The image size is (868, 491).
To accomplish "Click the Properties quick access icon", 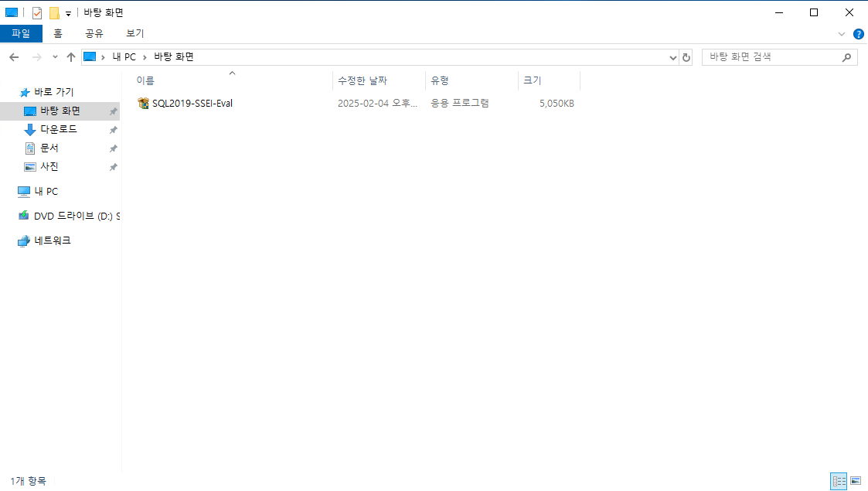I will click(37, 12).
